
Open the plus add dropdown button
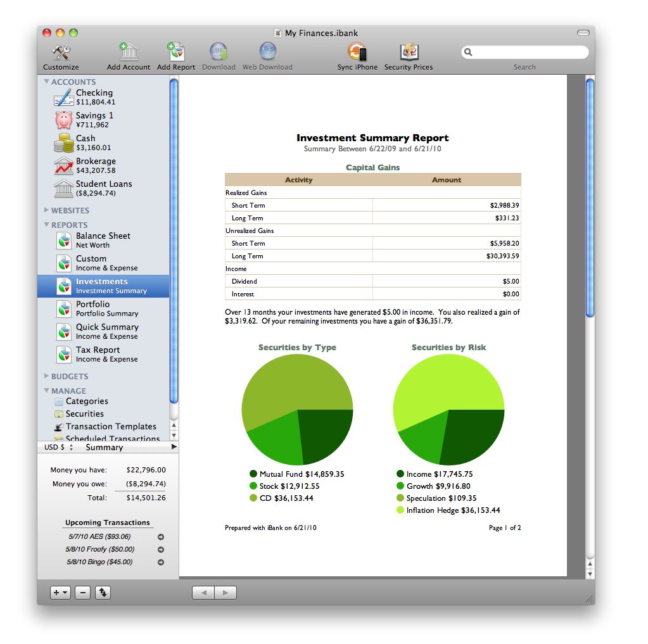pos(60,593)
